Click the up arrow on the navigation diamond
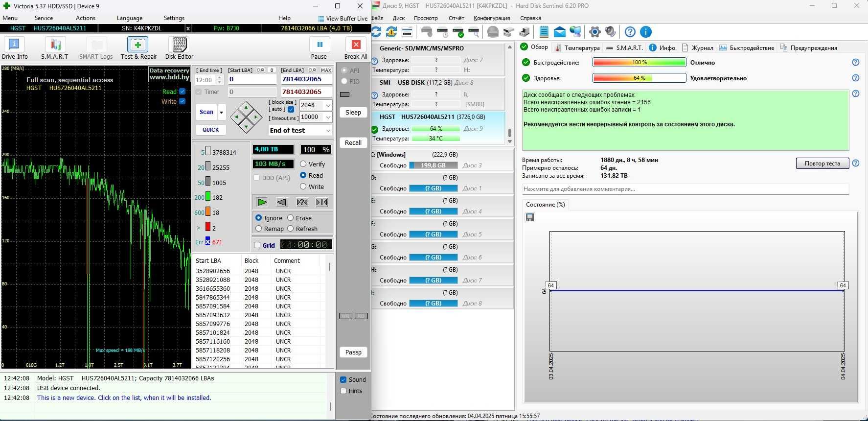Viewport: 868px width, 421px height. (x=246, y=107)
